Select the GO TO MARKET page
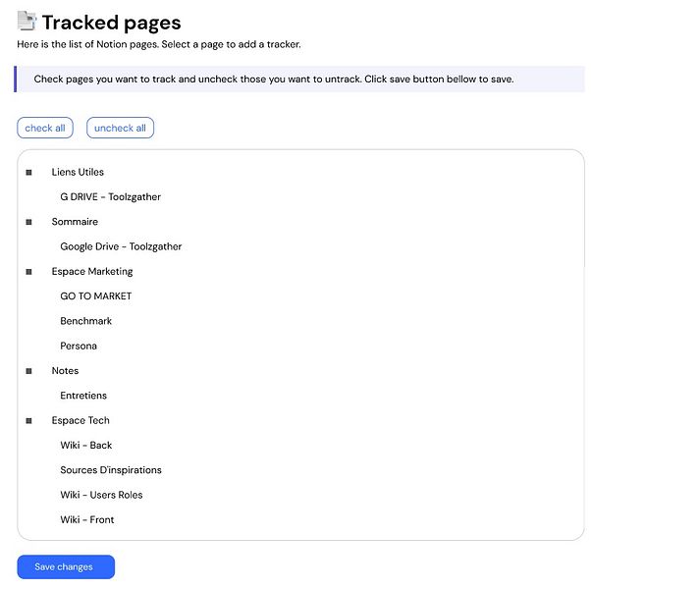The width and height of the screenshot is (700, 589). coord(96,296)
